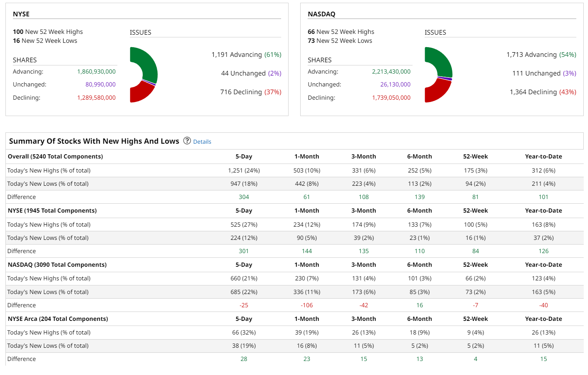Click '1,713 Advancing (54%)' in NASDAQ issues
The height and width of the screenshot is (375, 588).
(x=541, y=55)
